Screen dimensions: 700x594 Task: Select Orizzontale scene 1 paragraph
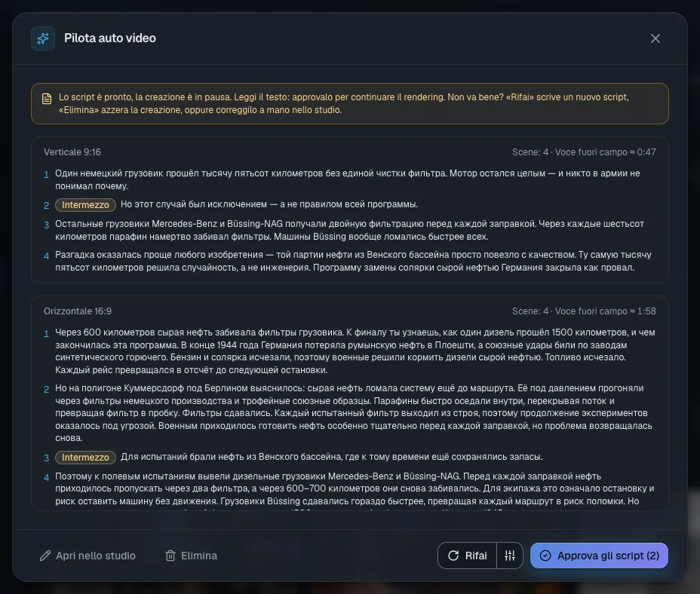point(355,351)
